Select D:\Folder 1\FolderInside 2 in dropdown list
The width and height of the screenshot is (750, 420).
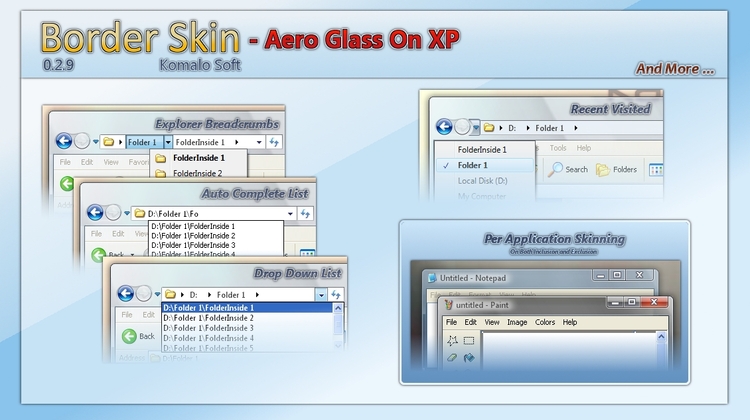coord(247,318)
